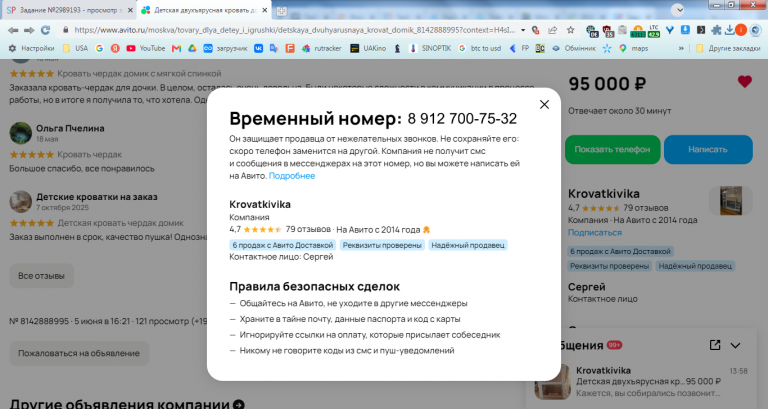Screen dimensions: 768x409
Task: Open the key and permissions icon in address bar
Action: (x=536, y=30)
